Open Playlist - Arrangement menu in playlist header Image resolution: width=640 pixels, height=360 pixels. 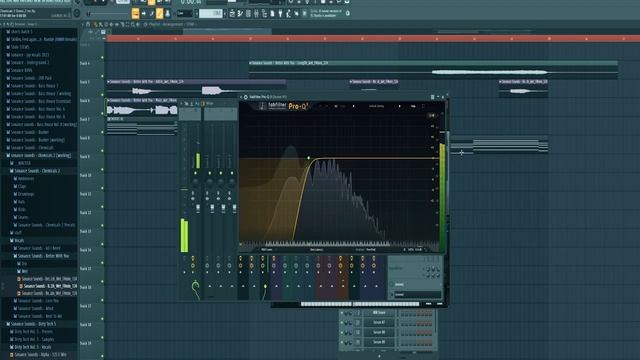click(x=171, y=24)
